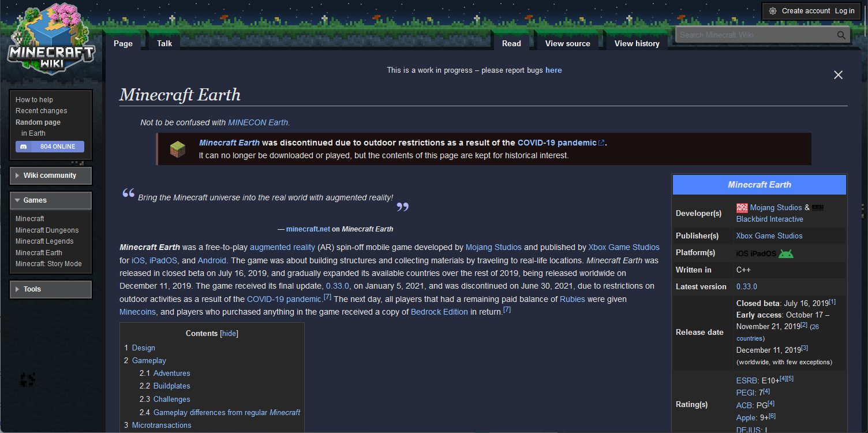Click Create account link
This screenshot has height=433, width=868.
(806, 11)
